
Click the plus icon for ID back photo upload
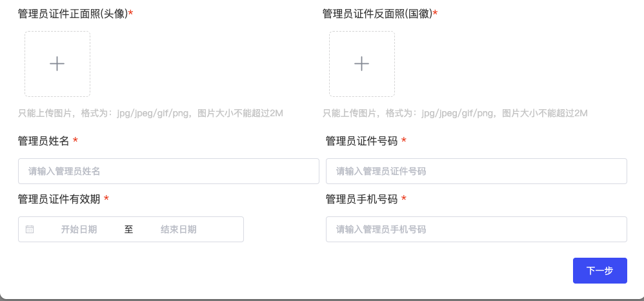361,64
